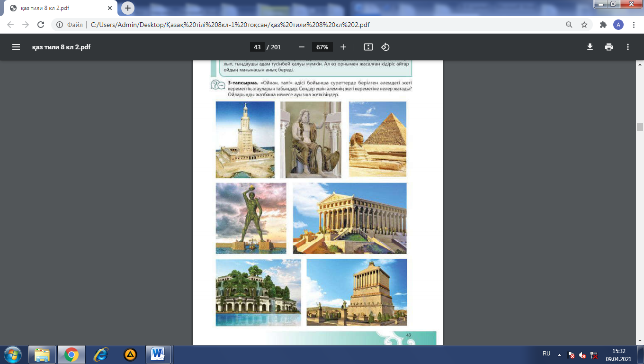Screen dimensions: 644x364
Task: Open Chrome's zoom magnifier in address bar
Action: pos(569,25)
